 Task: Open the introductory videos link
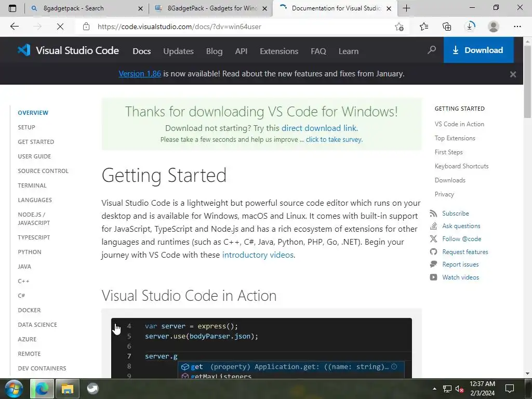tap(258, 255)
